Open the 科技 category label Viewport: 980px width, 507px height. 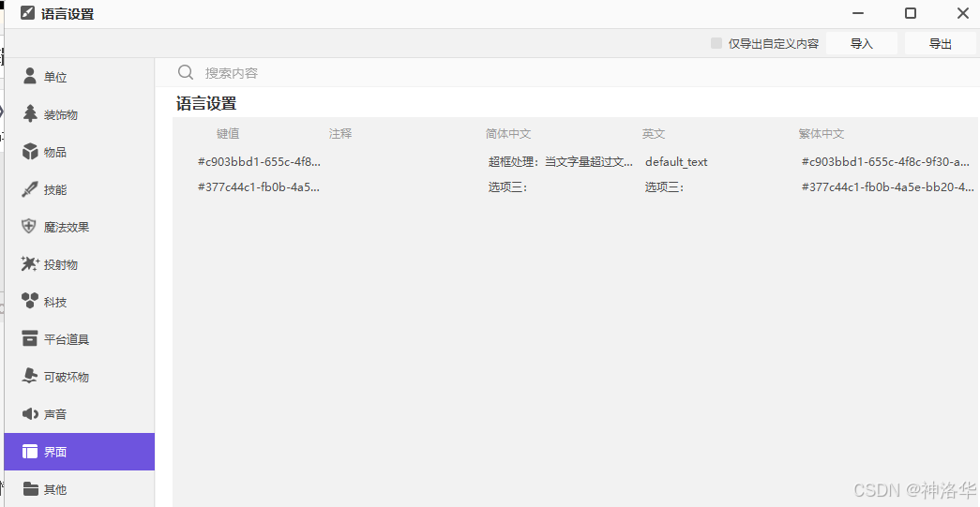point(55,302)
